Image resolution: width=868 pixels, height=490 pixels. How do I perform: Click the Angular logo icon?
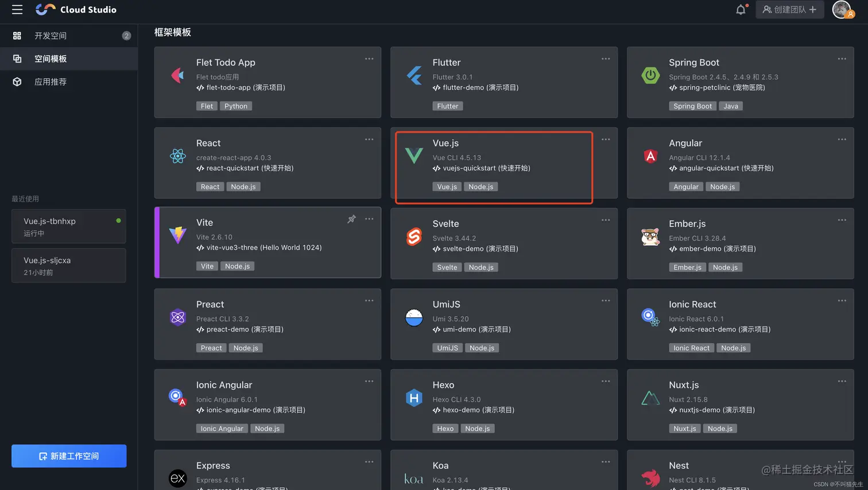[650, 156]
